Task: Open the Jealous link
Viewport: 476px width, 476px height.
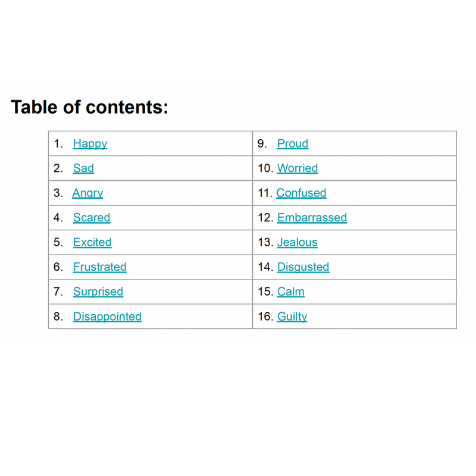Action: [297, 242]
